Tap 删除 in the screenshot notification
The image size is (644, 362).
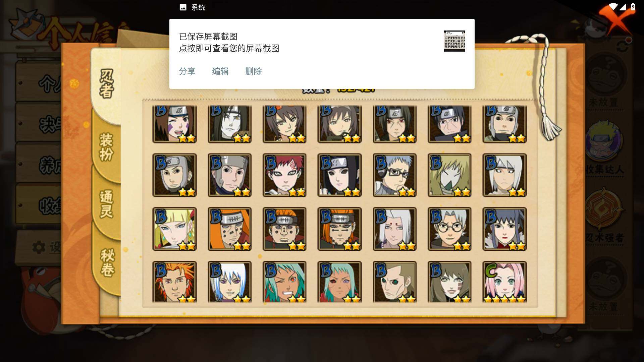click(x=254, y=71)
